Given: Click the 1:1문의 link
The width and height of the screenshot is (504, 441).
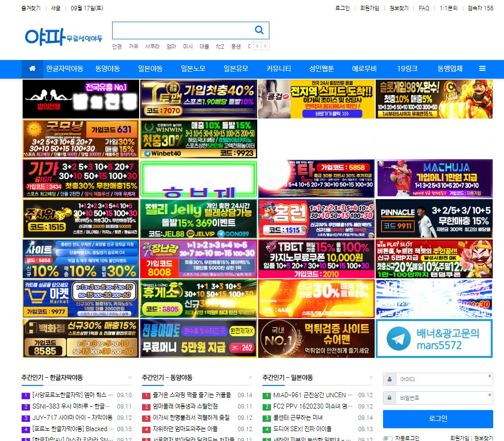Looking at the screenshot, I should pos(448,8).
